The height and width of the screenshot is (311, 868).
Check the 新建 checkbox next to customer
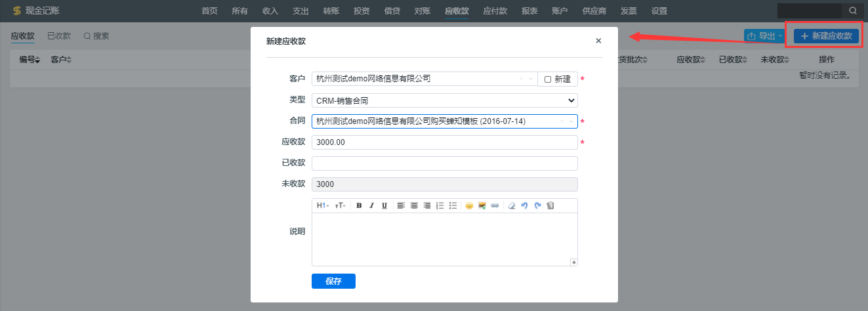tap(548, 79)
